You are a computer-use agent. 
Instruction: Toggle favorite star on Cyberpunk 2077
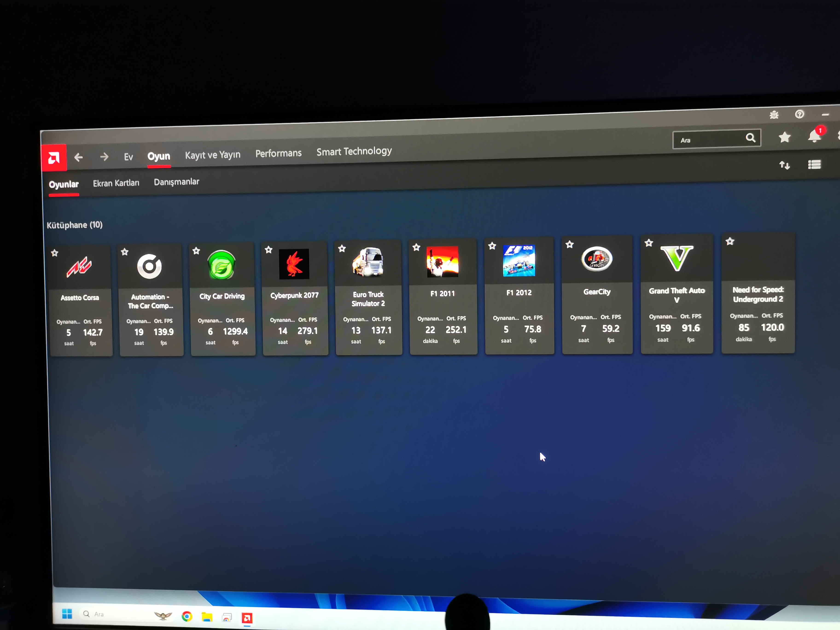coord(268,250)
